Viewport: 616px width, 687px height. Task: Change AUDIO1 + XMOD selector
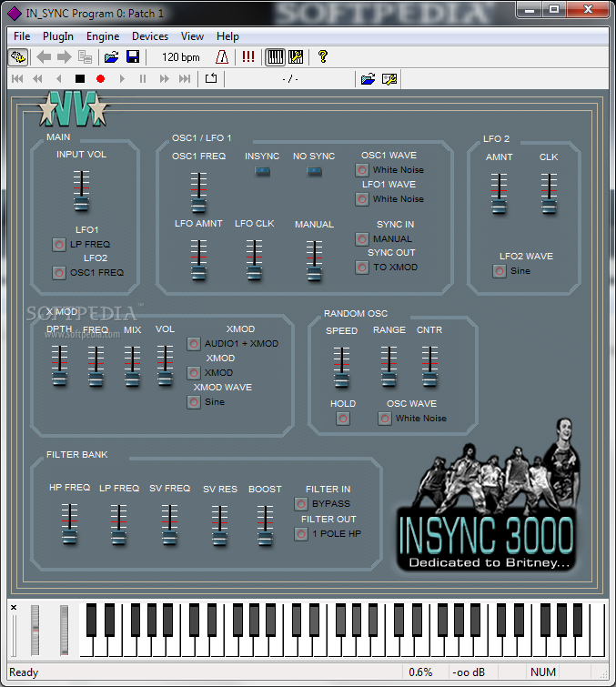tap(194, 344)
